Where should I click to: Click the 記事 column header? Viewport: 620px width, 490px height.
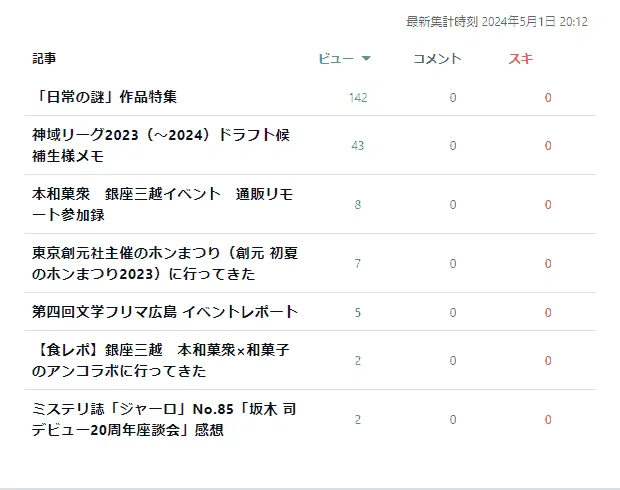click(44, 59)
